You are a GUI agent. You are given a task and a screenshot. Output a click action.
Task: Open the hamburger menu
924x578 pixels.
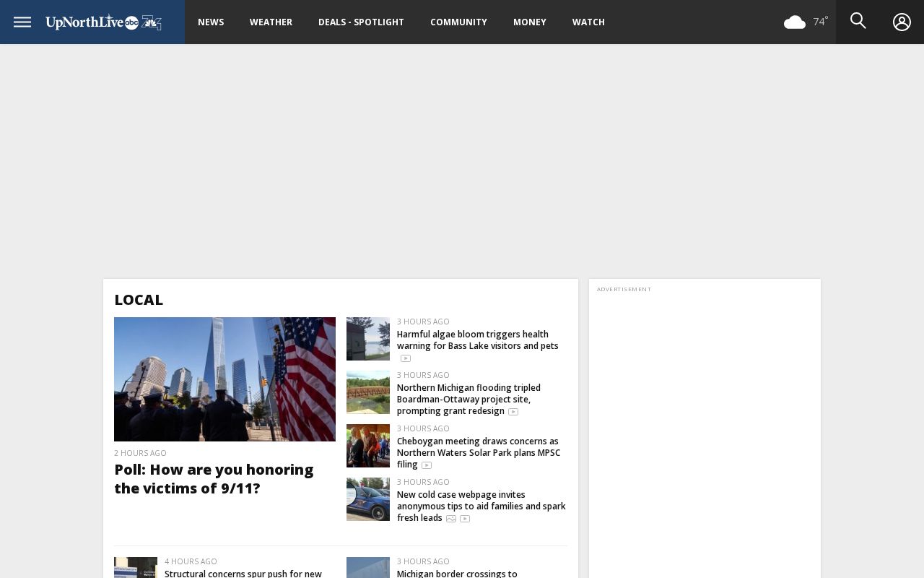(x=22, y=22)
